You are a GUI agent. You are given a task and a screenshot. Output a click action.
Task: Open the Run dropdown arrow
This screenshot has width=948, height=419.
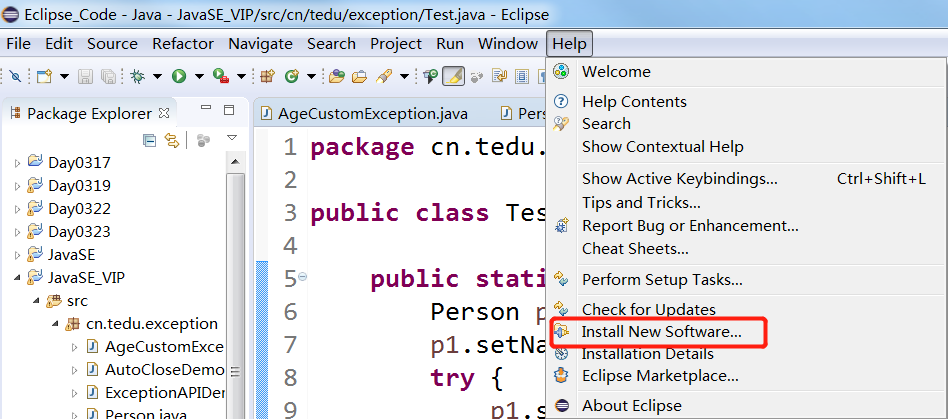coord(199,77)
